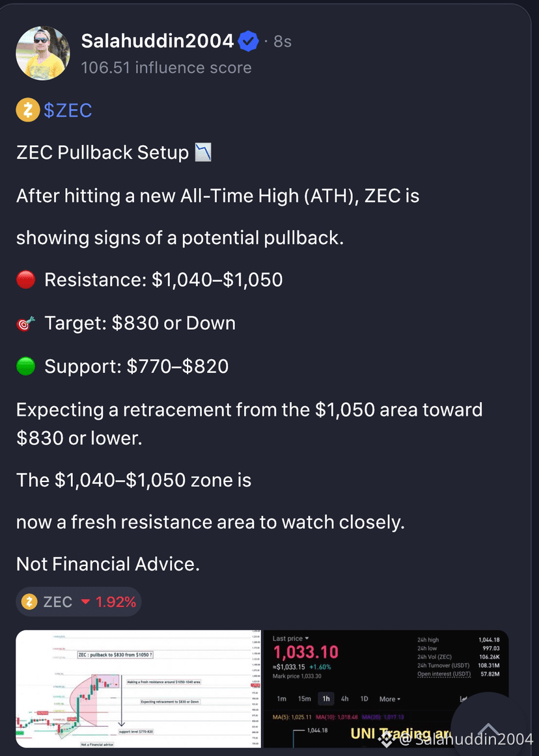This screenshot has width=539, height=756.
Task: Click the ZEC icon in price chip
Action: (29, 602)
